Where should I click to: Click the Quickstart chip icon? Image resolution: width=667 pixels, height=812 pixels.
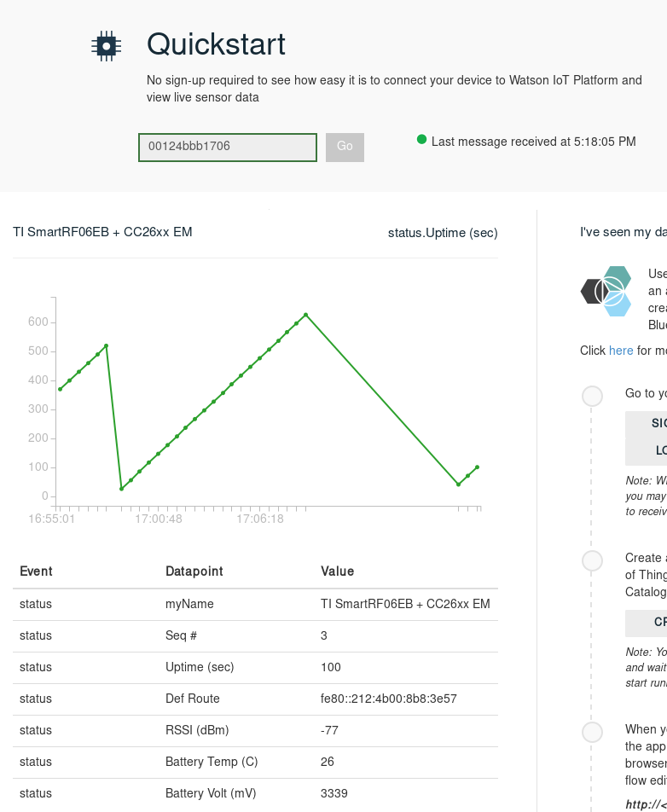(106, 46)
